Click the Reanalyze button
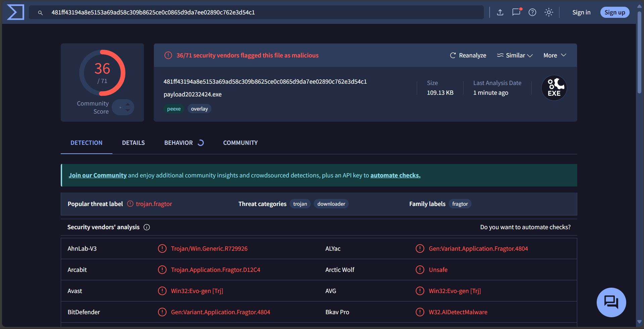 point(468,55)
